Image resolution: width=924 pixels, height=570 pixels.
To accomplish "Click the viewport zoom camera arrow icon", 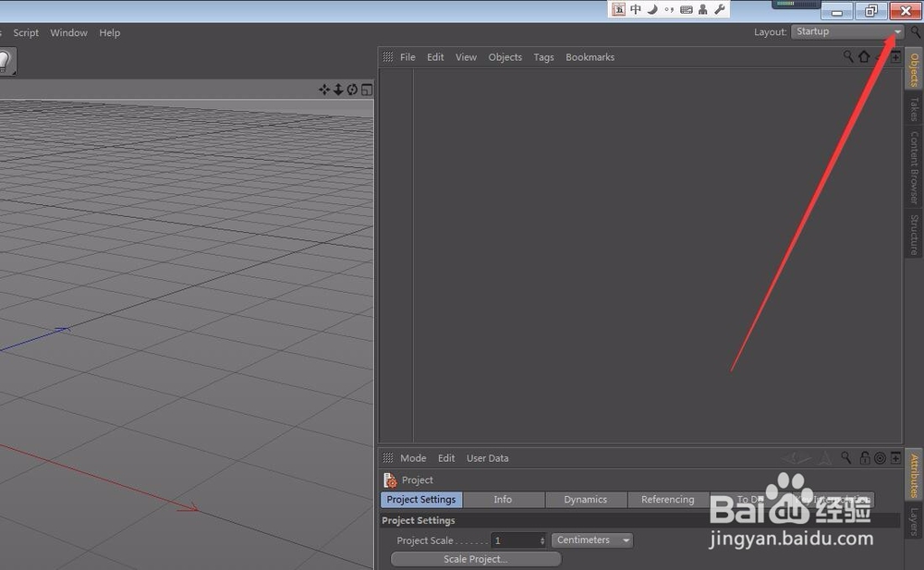I will click(x=338, y=90).
